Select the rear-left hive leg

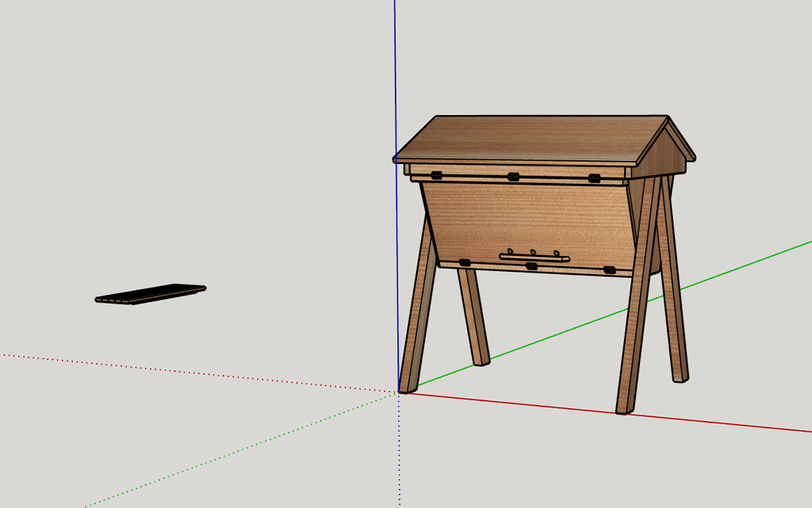pos(474,317)
